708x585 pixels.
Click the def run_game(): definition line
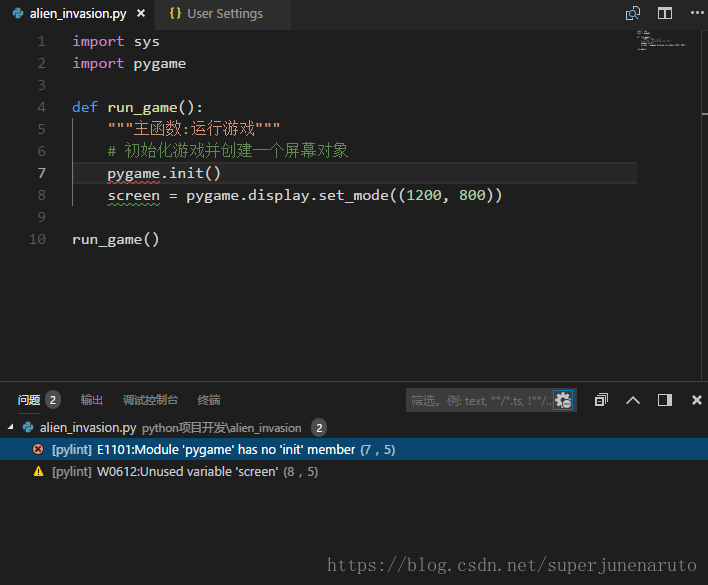coord(138,107)
